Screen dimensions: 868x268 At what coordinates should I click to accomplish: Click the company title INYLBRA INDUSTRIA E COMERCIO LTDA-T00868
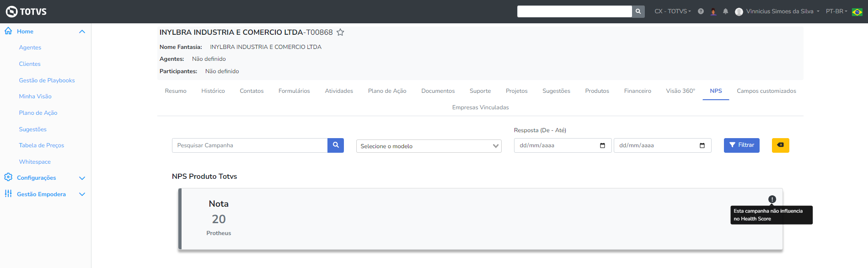[246, 32]
